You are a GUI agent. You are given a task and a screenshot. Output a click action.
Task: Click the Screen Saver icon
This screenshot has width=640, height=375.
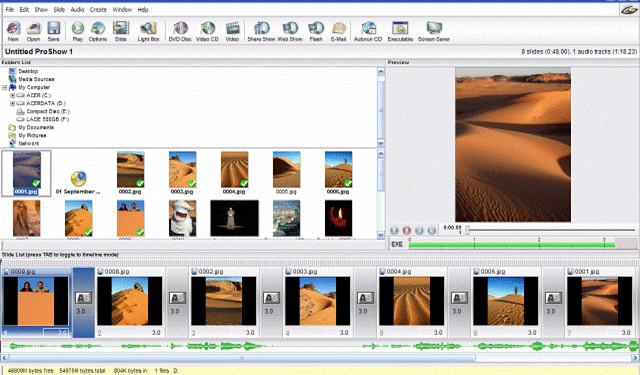click(434, 31)
